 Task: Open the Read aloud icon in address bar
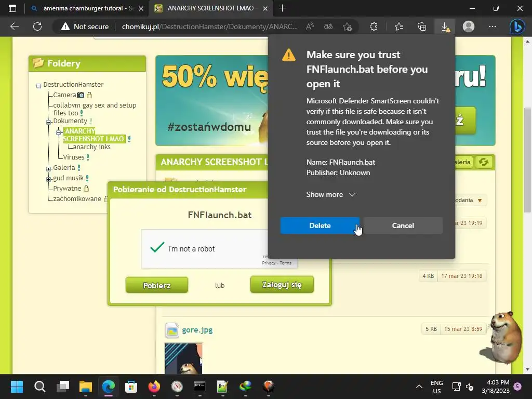tap(310, 26)
